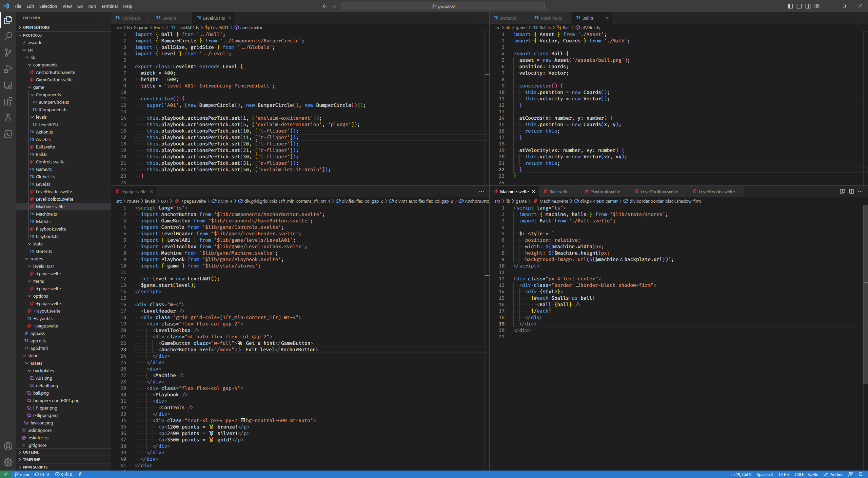Open the Run and Debug view
Viewport: 868px width, 478px height.
pos(8,69)
